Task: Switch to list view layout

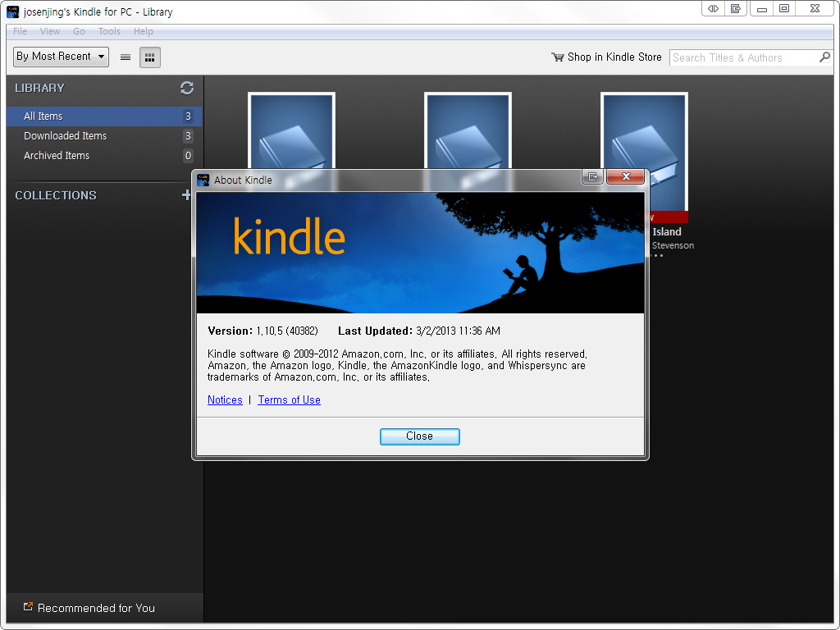Action: click(126, 57)
